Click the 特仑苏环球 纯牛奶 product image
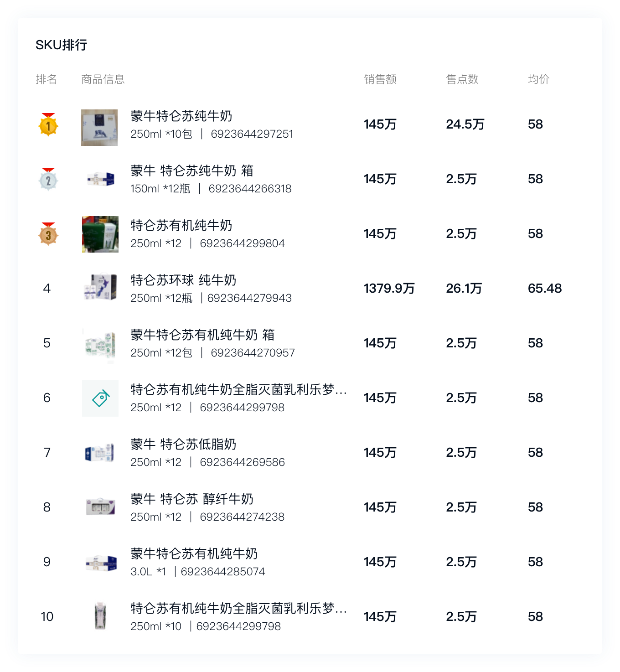This screenshot has width=620, height=672. 100,287
